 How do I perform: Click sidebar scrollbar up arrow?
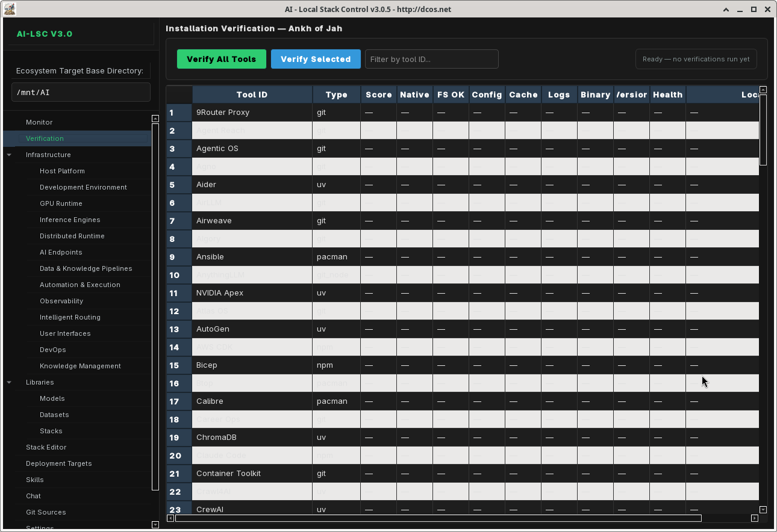[155, 119]
